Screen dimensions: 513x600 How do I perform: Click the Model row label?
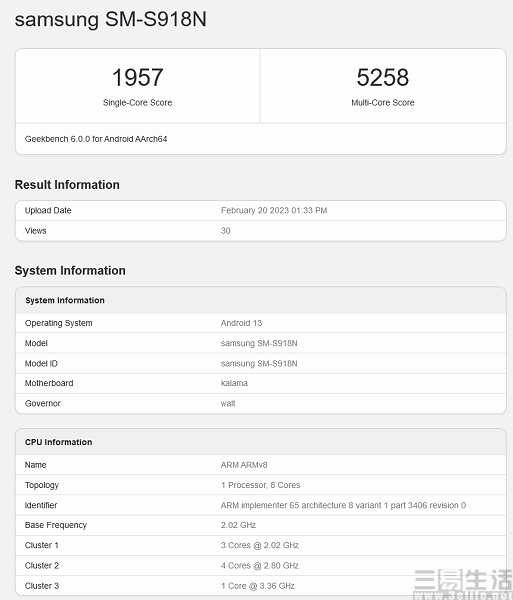point(36,343)
